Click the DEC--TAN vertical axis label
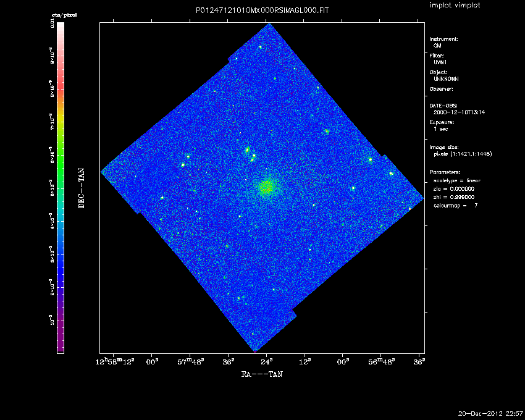This screenshot has height=420, width=525. (x=82, y=187)
